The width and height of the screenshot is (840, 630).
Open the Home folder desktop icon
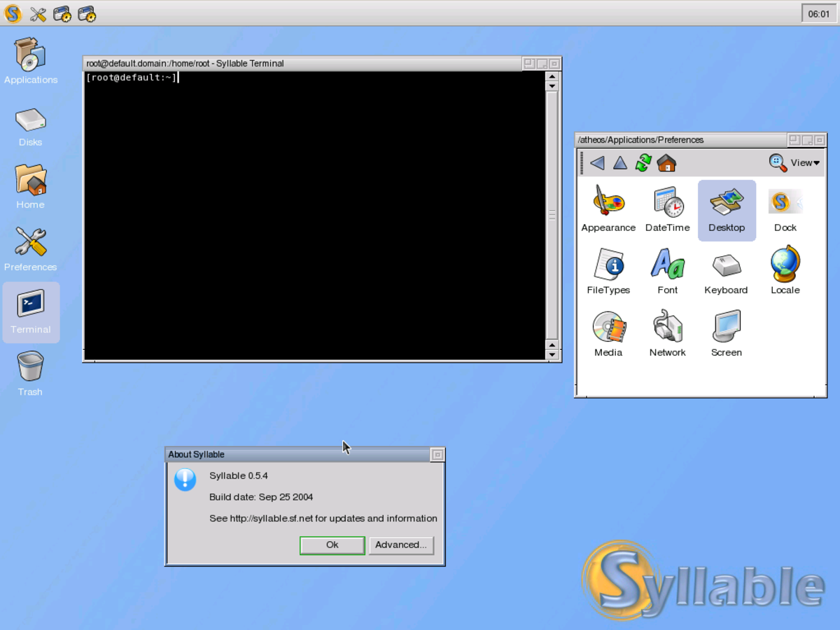(x=31, y=188)
